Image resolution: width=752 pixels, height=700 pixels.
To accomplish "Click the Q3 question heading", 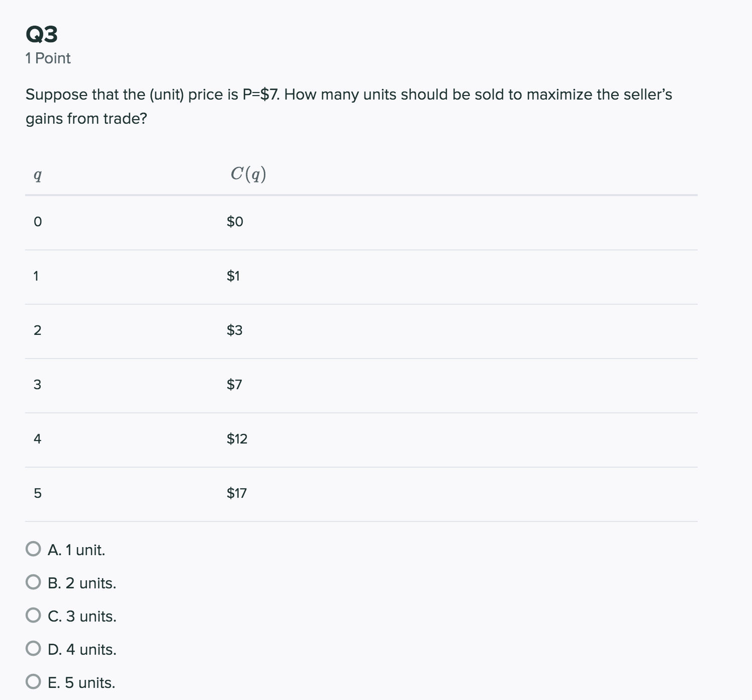I will (x=42, y=34).
